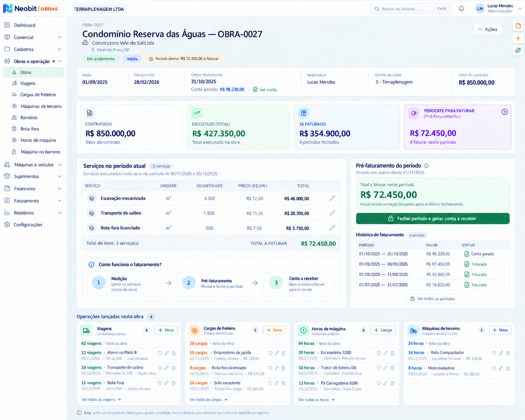Edit the Aterro no Platô B trip entry
525x420 pixels.
[x=167, y=353]
